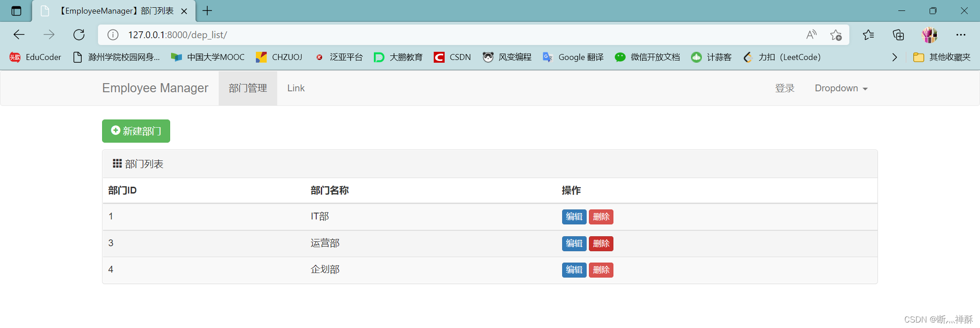Open the browser tab actions menu icon

click(16, 11)
